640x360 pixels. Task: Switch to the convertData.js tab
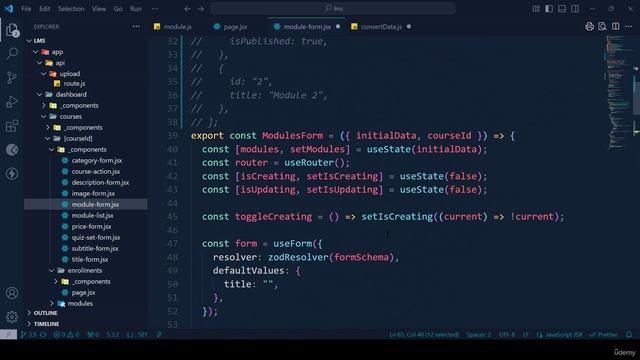click(x=381, y=27)
